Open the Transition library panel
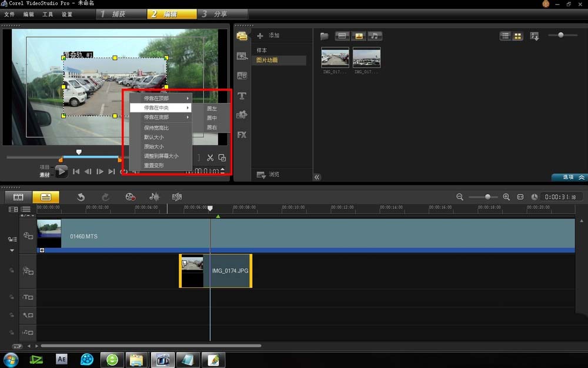The image size is (588, 368). (242, 76)
